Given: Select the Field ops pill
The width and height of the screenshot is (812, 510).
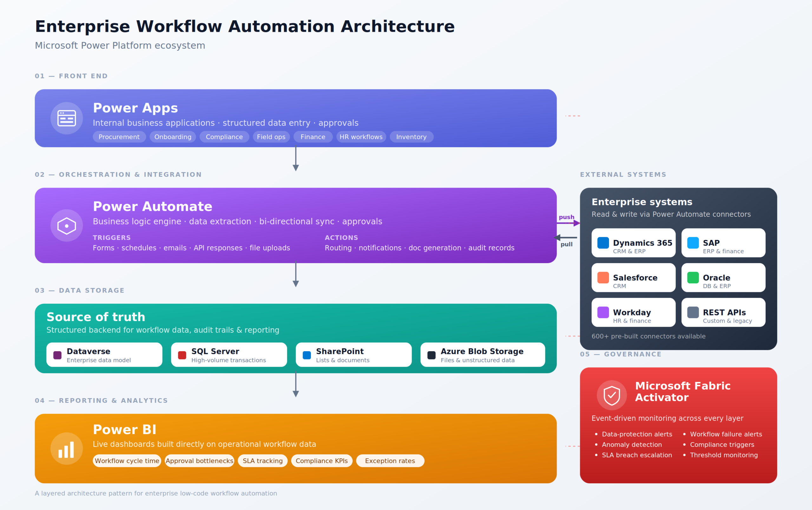Looking at the screenshot, I should click(271, 137).
